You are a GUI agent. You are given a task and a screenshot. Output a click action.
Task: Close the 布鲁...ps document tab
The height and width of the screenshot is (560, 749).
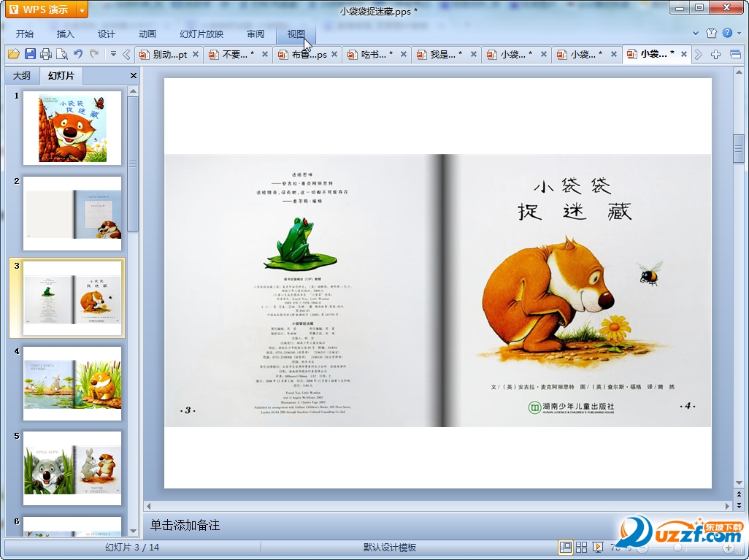click(x=334, y=55)
